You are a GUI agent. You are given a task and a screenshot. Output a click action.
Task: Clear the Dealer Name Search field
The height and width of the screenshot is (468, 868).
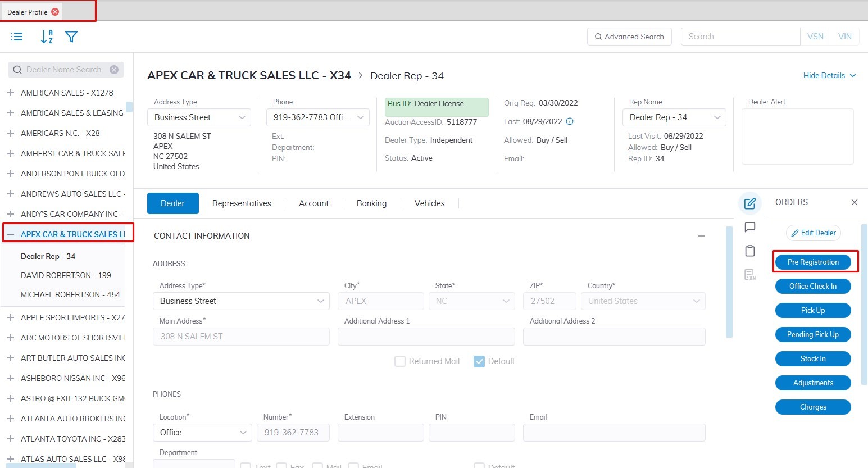pos(114,70)
